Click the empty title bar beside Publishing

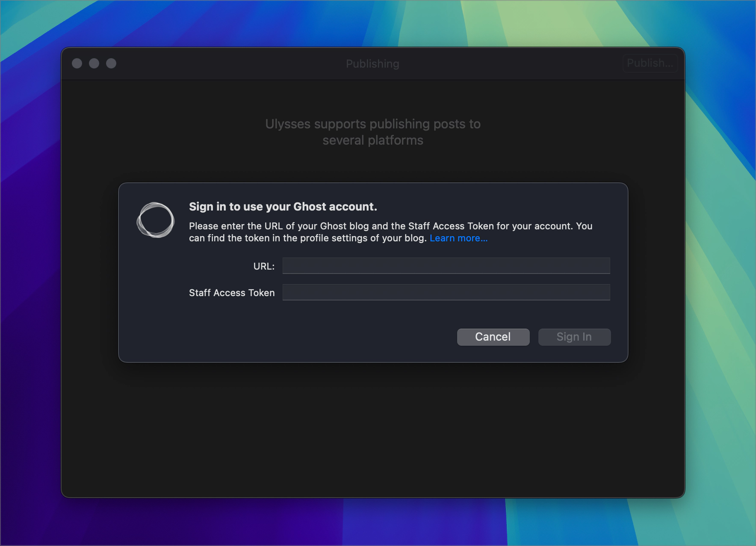513,63
